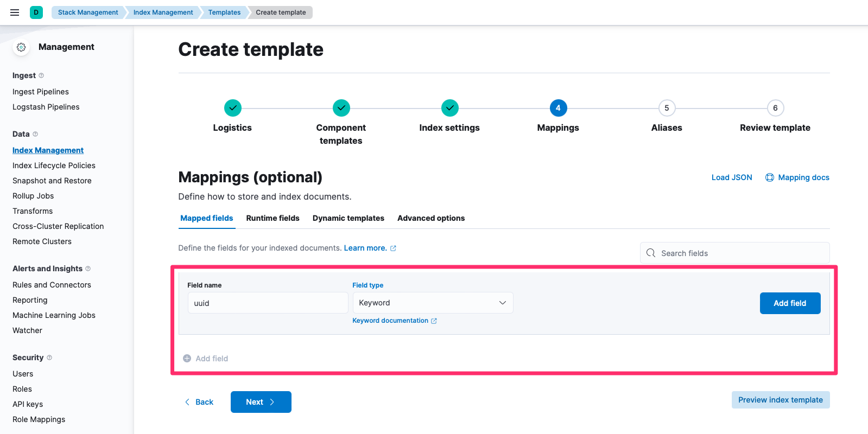Click the Index settings step checkmark
The image size is (868, 434).
(x=449, y=108)
